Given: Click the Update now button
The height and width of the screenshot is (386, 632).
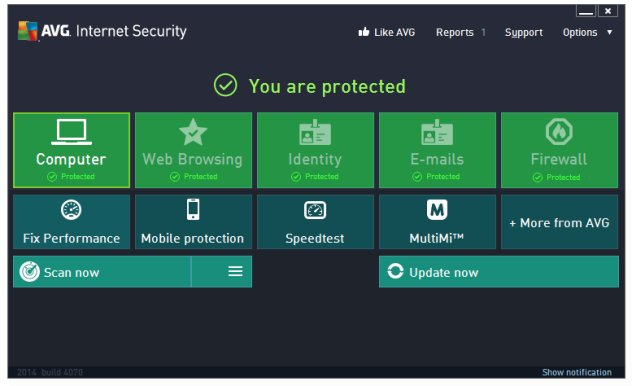Looking at the screenshot, I should [499, 272].
